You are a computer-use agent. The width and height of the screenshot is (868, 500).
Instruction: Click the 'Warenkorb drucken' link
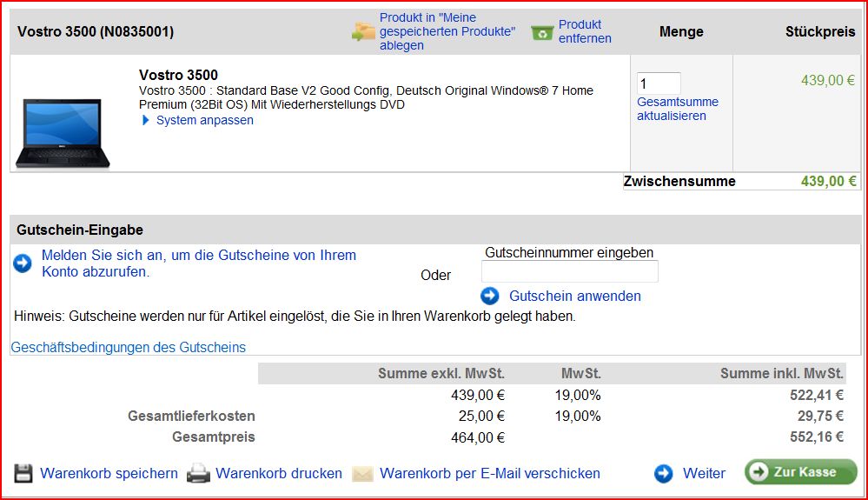[x=279, y=473]
